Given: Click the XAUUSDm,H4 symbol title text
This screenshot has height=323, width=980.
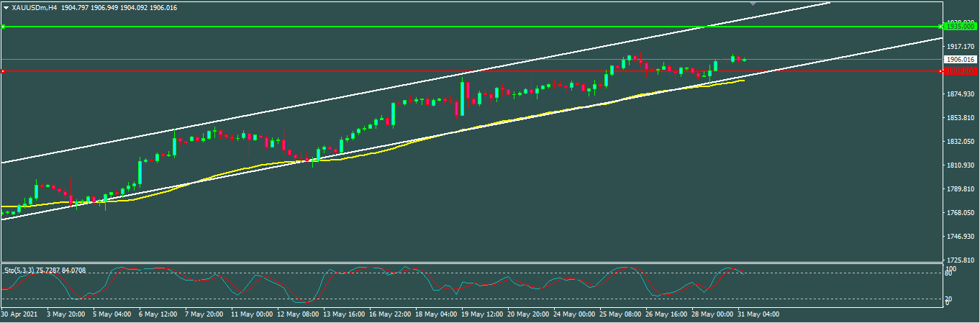Looking at the screenshot, I should (35, 6).
